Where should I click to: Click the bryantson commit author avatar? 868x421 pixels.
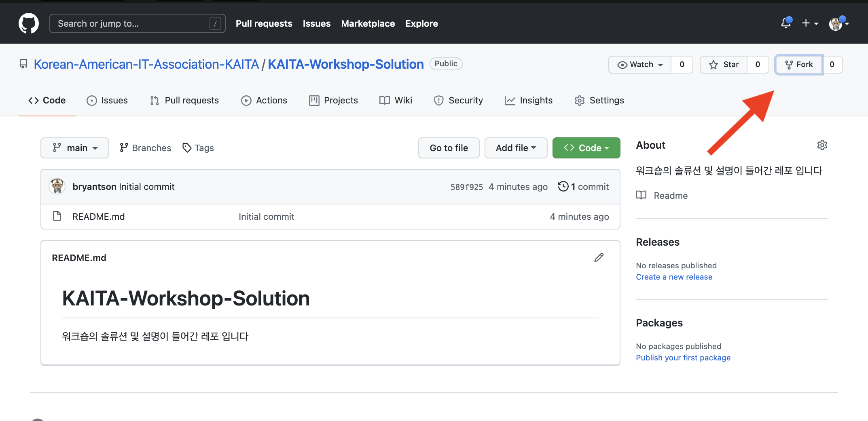[x=57, y=186]
